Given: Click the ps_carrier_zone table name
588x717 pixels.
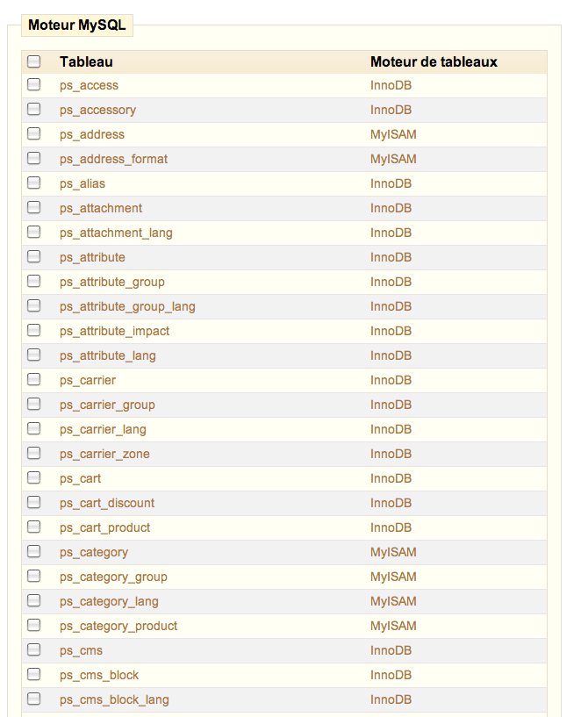Looking at the screenshot, I should coord(104,454).
